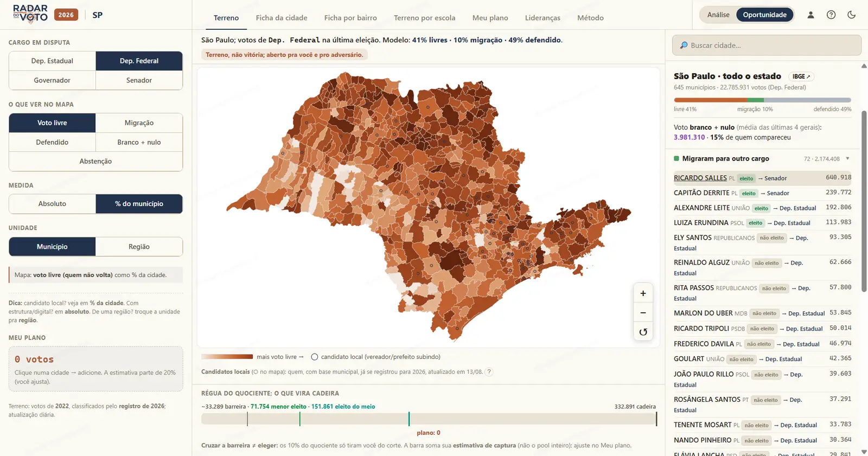The width and height of the screenshot is (868, 456).
Task: Open the Terreno tab
Action: 226,18
